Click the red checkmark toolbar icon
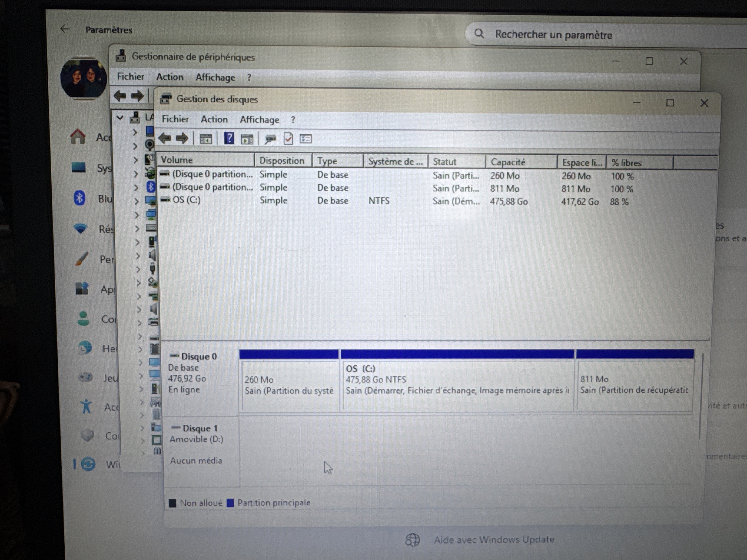 (x=288, y=139)
